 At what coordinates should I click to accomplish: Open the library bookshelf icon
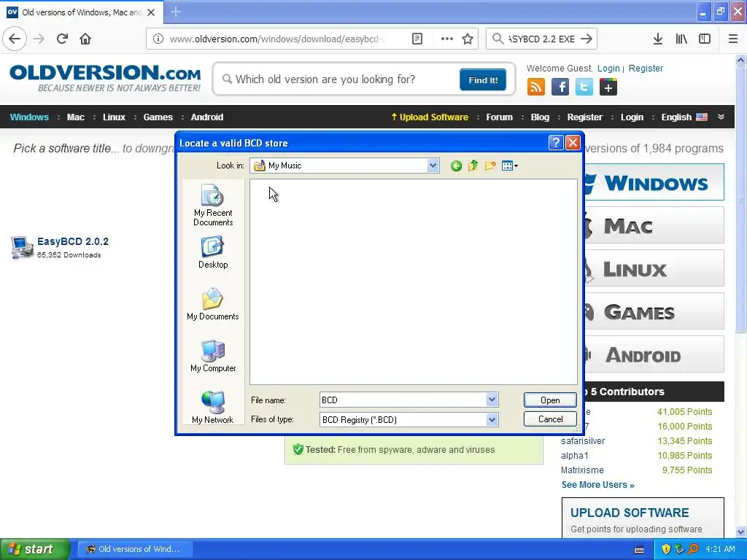(x=681, y=39)
